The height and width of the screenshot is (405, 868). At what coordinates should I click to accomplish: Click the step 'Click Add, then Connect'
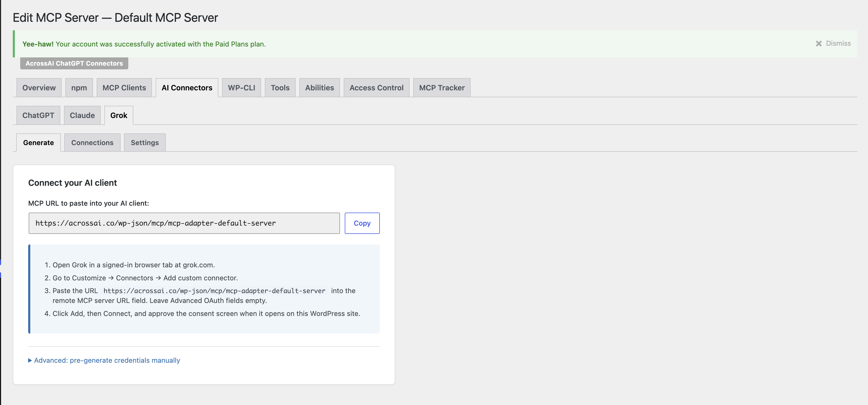[206, 314]
